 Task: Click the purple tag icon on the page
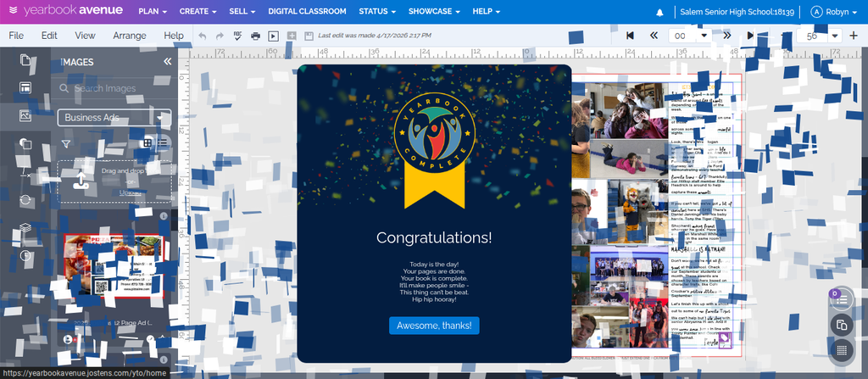[725, 340]
